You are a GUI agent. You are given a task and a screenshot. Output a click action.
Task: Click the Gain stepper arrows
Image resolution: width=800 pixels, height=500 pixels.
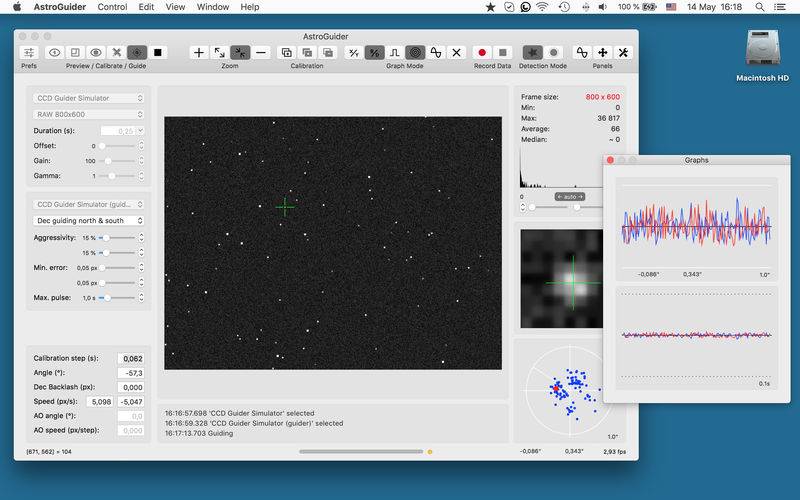pyautogui.click(x=141, y=161)
